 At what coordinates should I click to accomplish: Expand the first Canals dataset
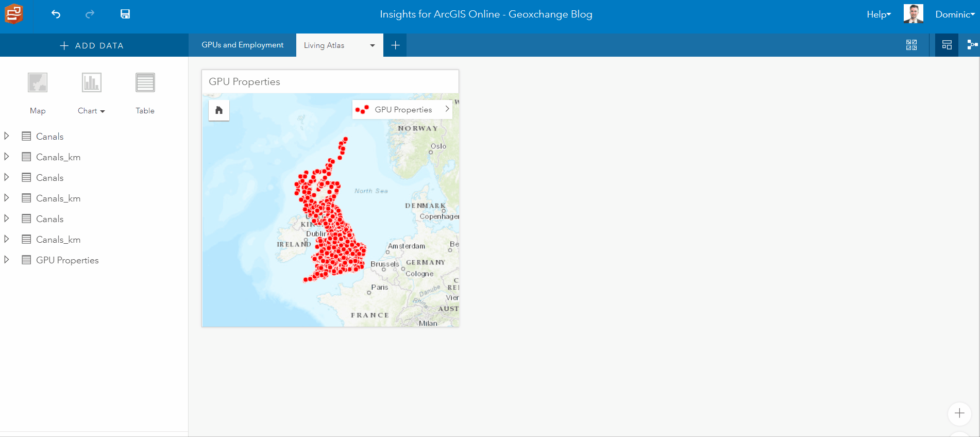click(x=7, y=136)
